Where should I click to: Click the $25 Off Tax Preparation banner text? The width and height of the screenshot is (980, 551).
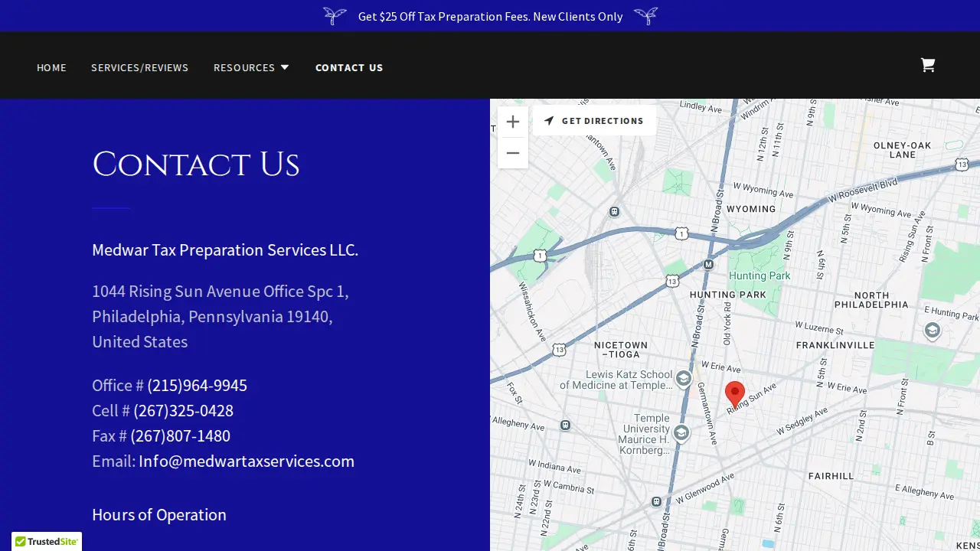coord(490,16)
